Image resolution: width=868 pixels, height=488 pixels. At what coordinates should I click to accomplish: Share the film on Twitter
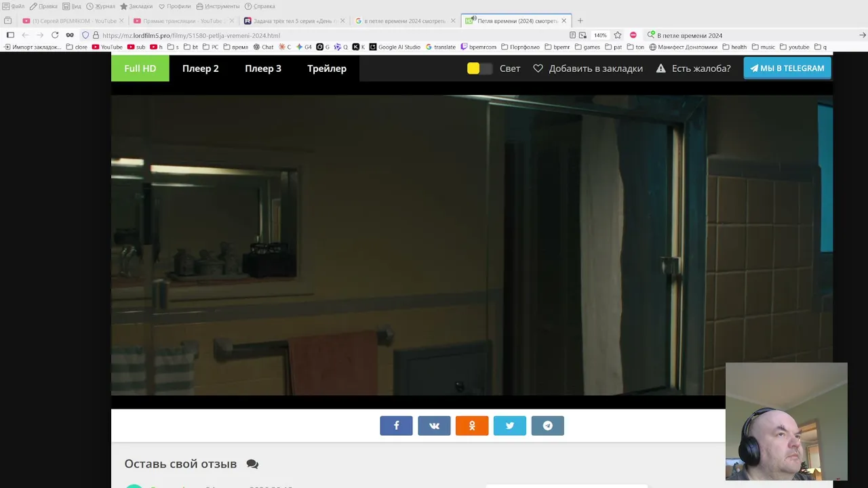pyautogui.click(x=510, y=426)
